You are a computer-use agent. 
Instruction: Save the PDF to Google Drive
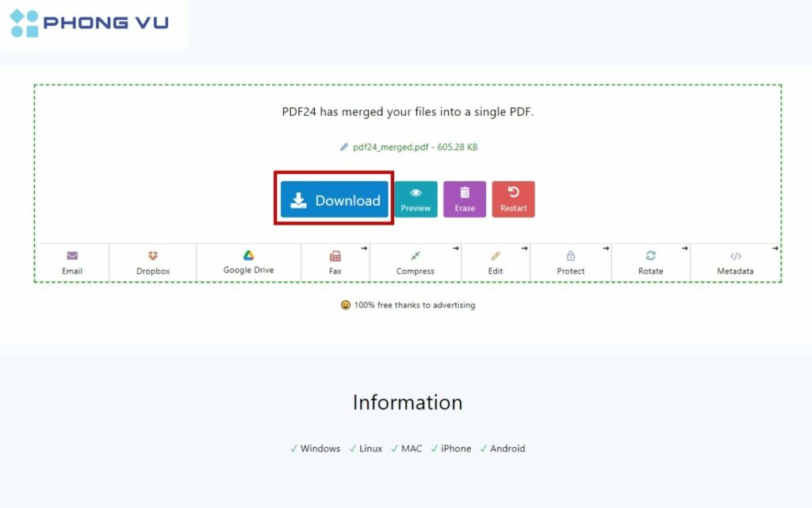248,263
